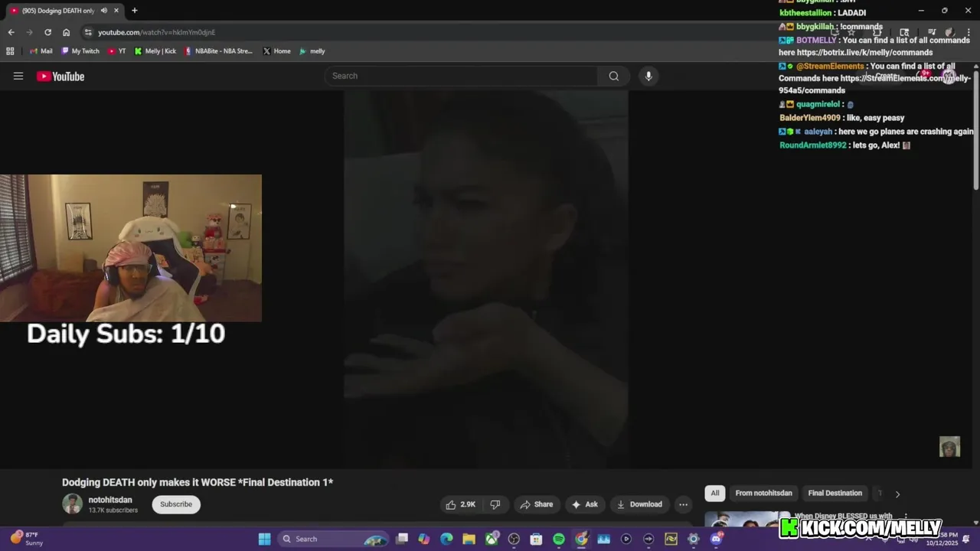The image size is (980, 551).
Task: Open Microsoft Edge from taskbar
Action: [446, 539]
